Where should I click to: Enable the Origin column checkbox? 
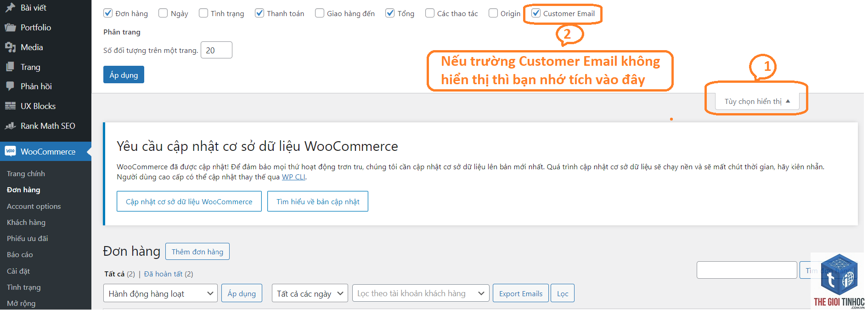[493, 13]
